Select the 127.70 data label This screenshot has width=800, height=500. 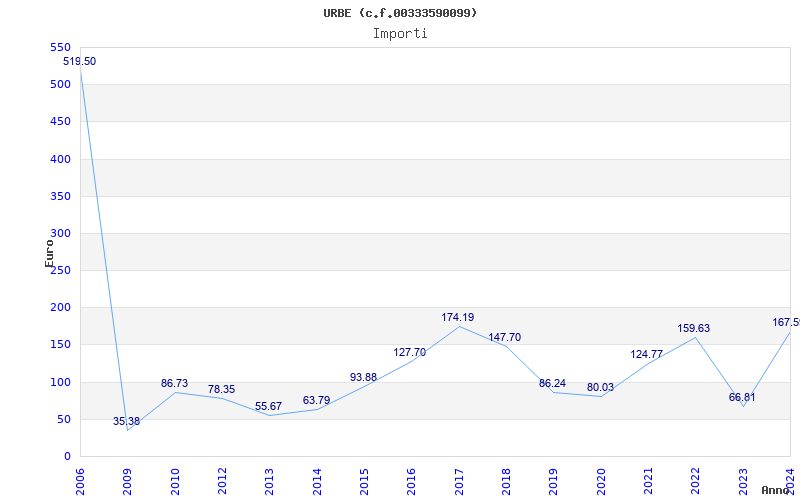tap(409, 353)
